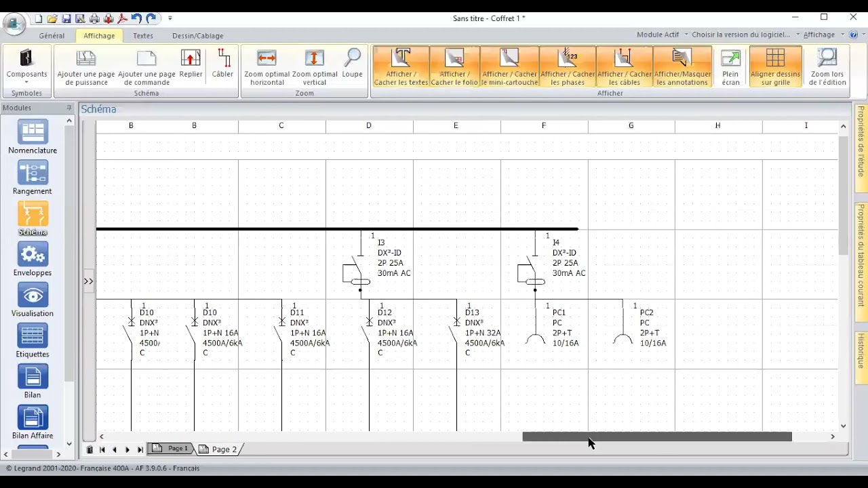This screenshot has height=488, width=868.
Task: Click the schema horizontal scrollbar thumb
Action: [657, 437]
